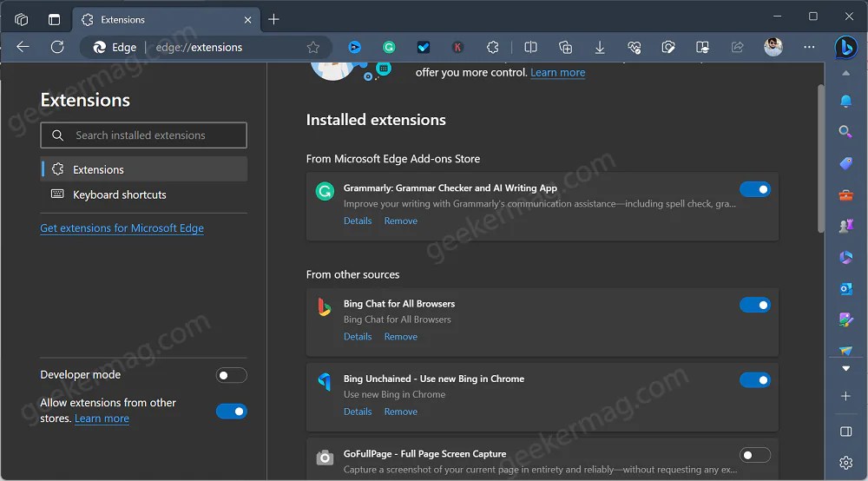868x481 pixels.
Task: Open Bing Chat sidebar button
Action: (845, 48)
